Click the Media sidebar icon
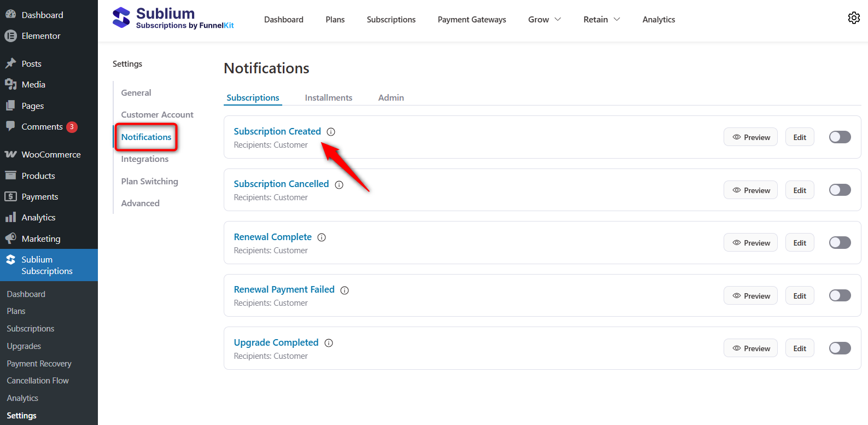Viewport: 868px width, 425px height. (10, 84)
